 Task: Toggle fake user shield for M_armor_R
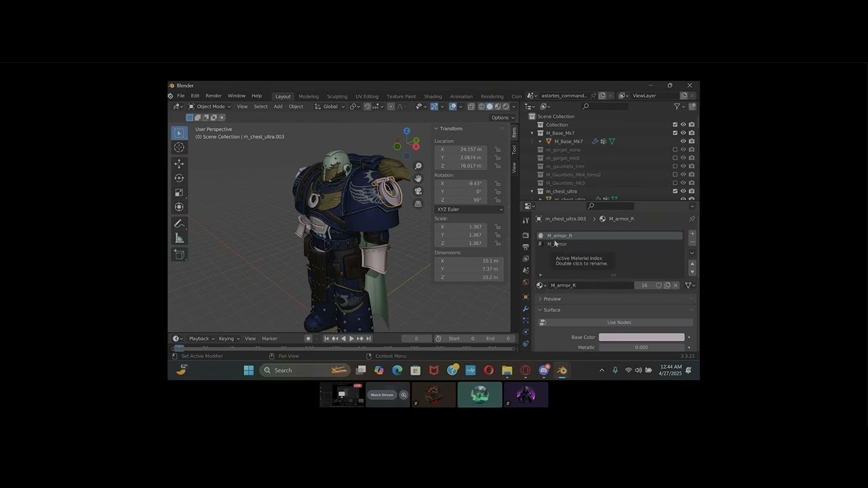click(658, 285)
